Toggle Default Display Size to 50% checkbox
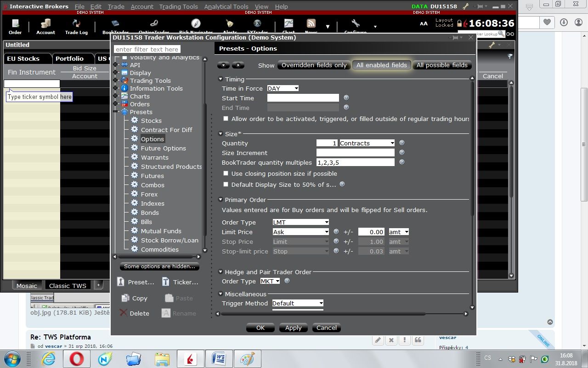 tap(226, 184)
